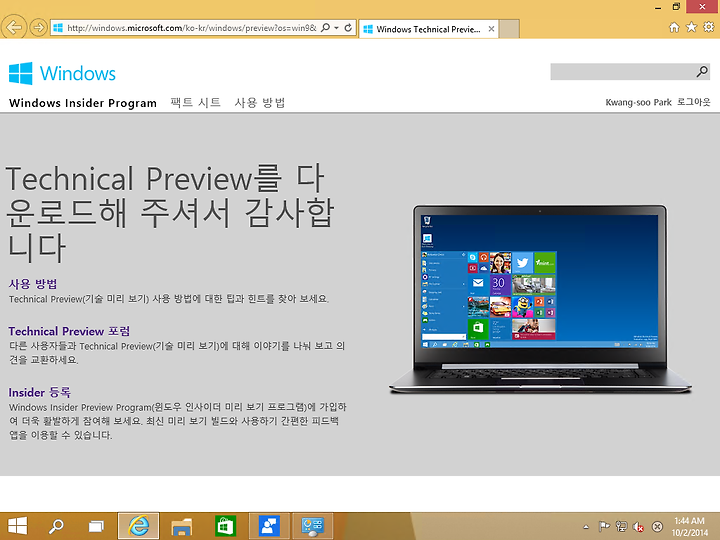Viewport: 720px width, 540px height.
Task: Click the Windows logo on the page
Action: coord(62,73)
